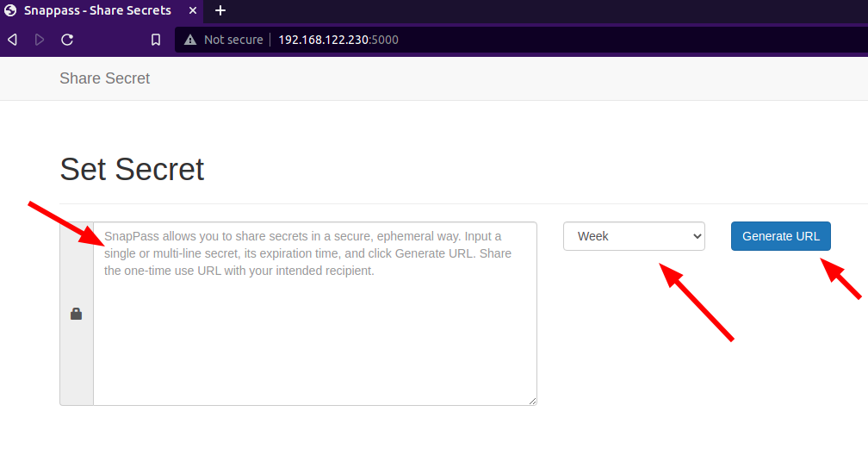
Task: Open the Share Secret navbar link
Action: tap(105, 78)
